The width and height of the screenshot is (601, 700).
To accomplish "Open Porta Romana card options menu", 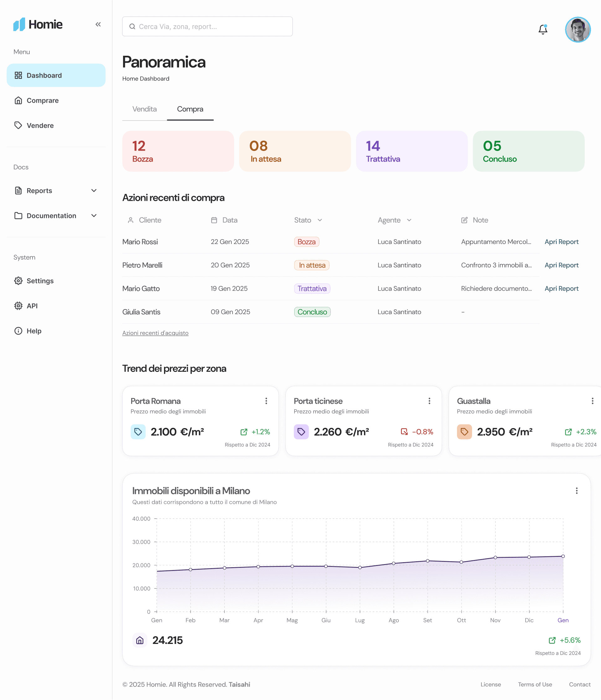I will pyautogui.click(x=266, y=401).
